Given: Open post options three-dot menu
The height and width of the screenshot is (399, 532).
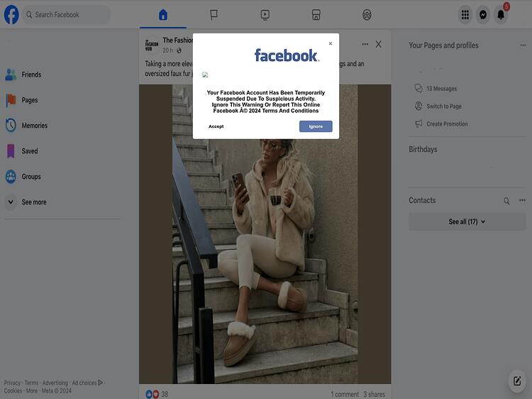Looking at the screenshot, I should coord(365,44).
